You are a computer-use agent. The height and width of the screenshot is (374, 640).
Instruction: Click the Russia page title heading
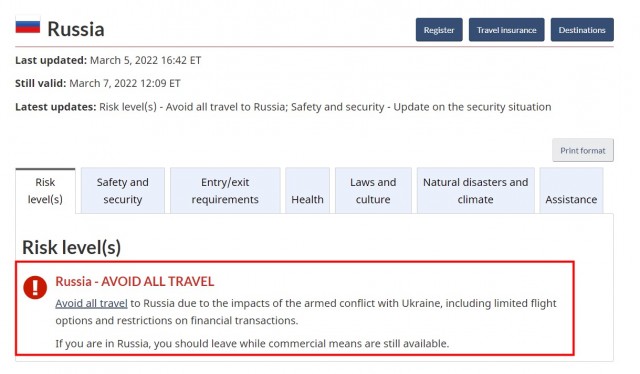[x=76, y=29]
